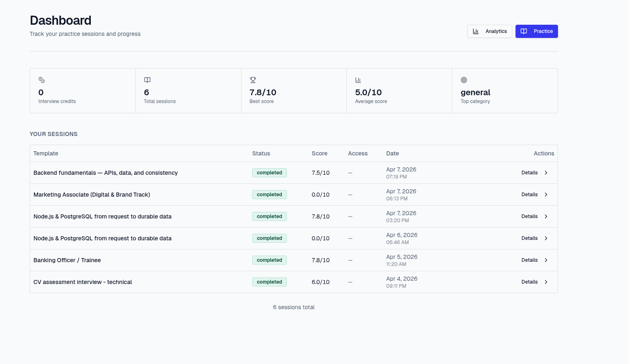Click the book icon above Total sessions

pos(147,80)
